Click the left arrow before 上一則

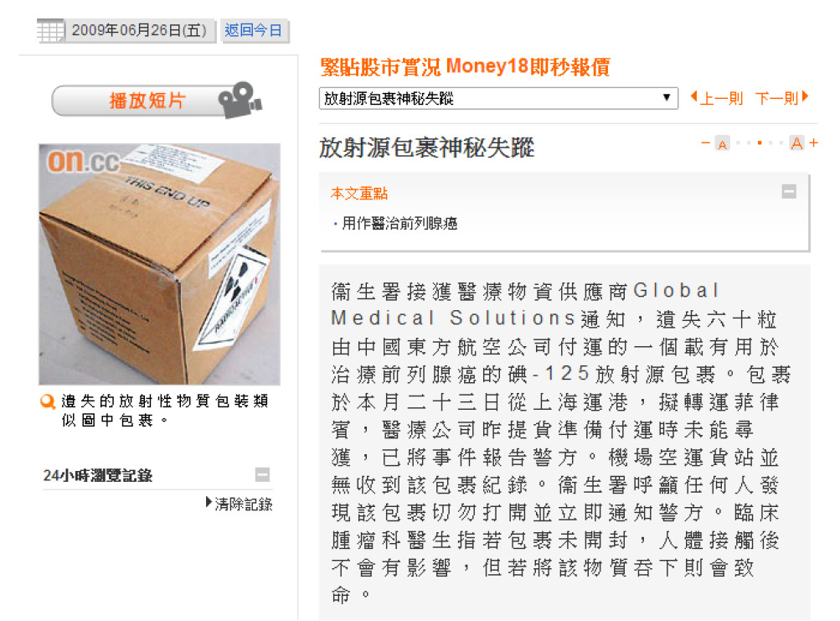click(694, 96)
